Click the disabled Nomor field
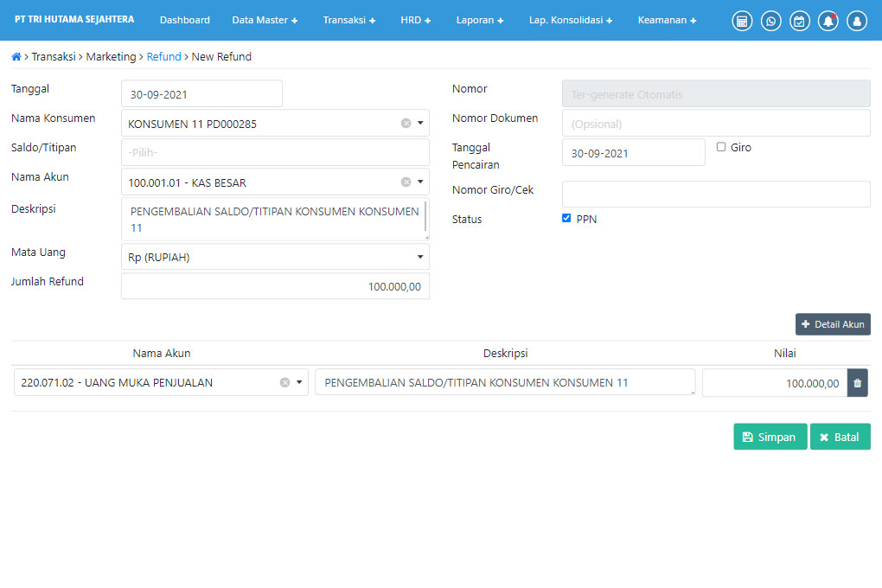The image size is (882, 588). (716, 94)
